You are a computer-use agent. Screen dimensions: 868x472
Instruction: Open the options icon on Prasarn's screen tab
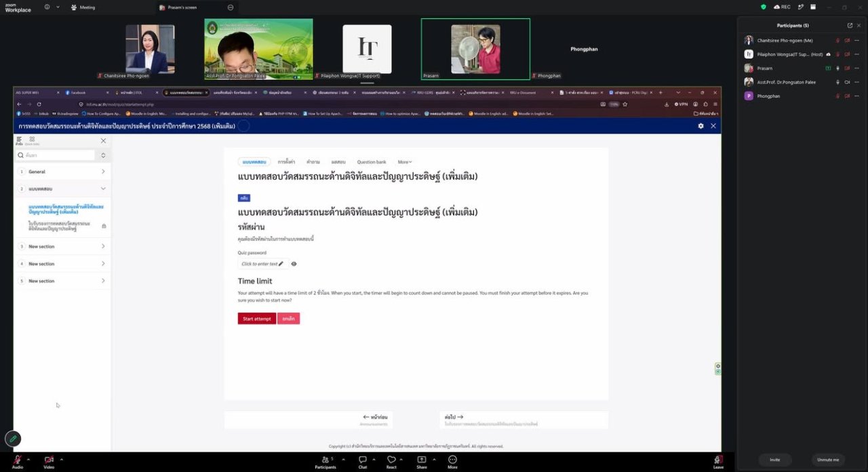point(231,7)
